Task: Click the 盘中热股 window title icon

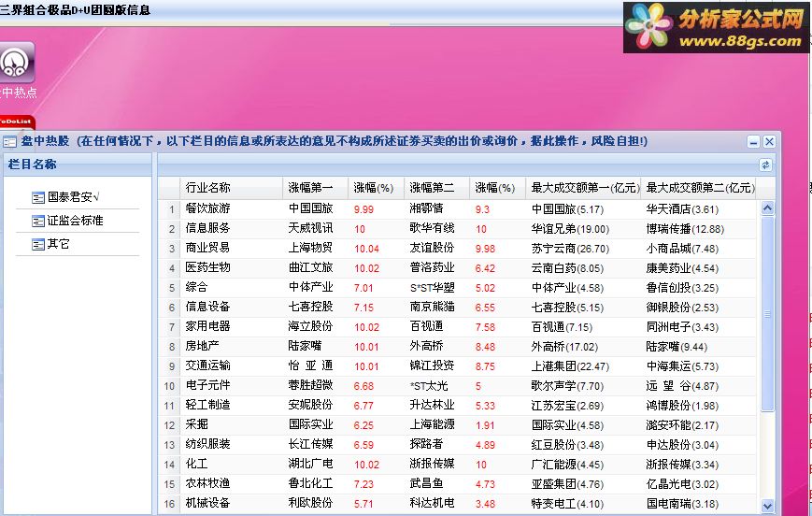Action: coord(9,141)
